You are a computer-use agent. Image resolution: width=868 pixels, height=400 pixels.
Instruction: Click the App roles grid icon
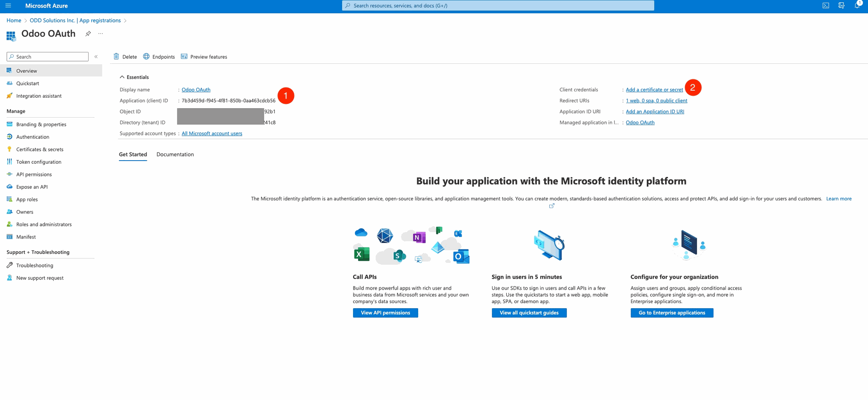pyautogui.click(x=9, y=199)
